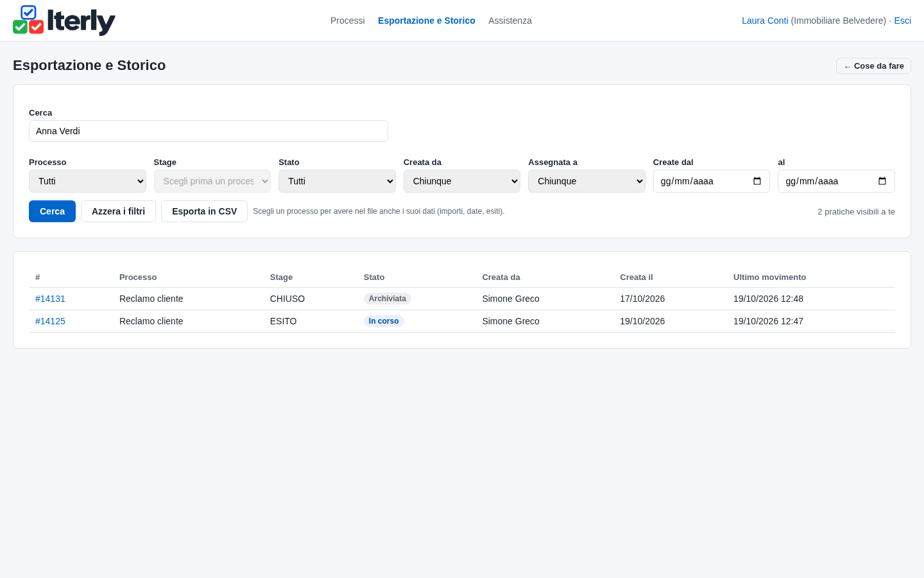Focus the Cerca search field
The width and height of the screenshot is (924, 578).
[x=209, y=131]
